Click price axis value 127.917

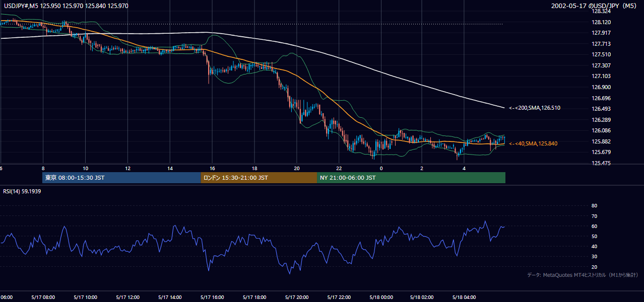pos(601,33)
